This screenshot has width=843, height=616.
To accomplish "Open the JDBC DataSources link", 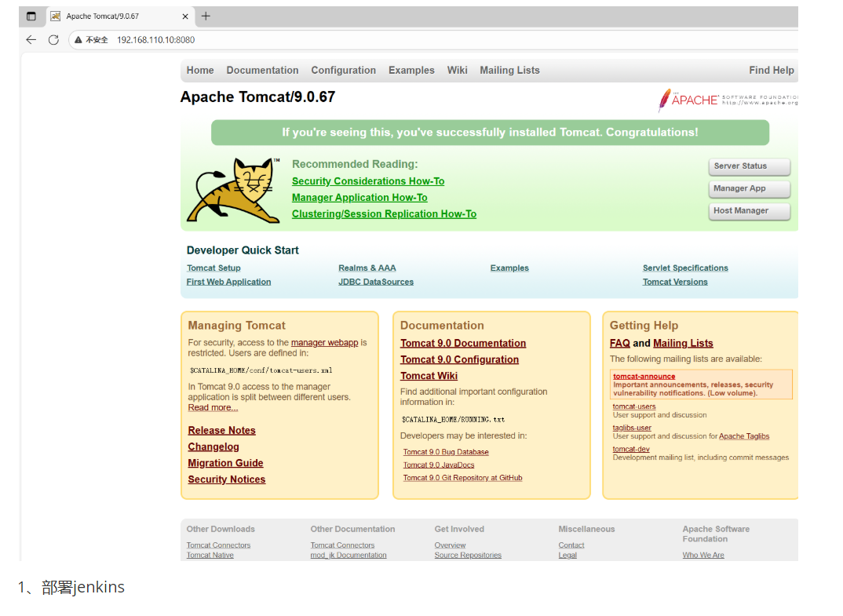I will [x=376, y=282].
